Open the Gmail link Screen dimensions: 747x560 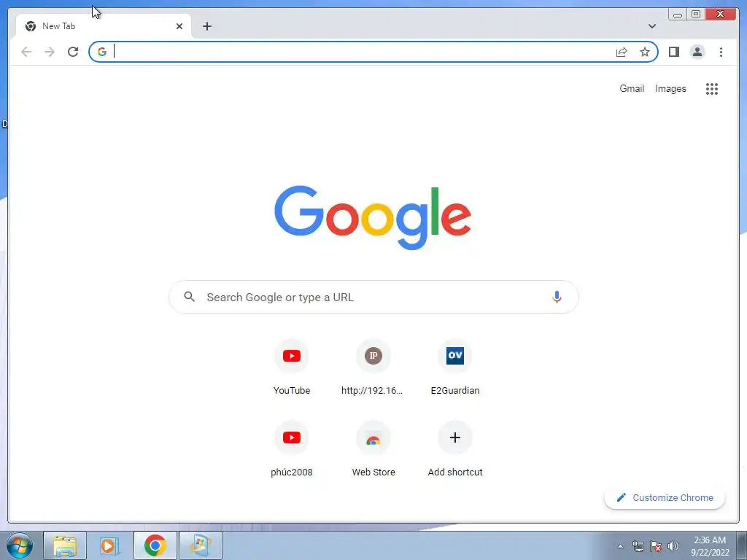632,88
